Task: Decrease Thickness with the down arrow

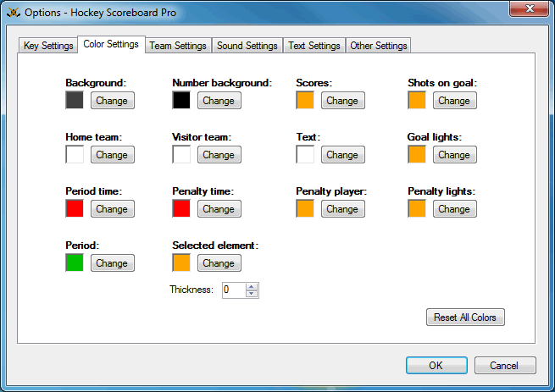Action: 252,294
